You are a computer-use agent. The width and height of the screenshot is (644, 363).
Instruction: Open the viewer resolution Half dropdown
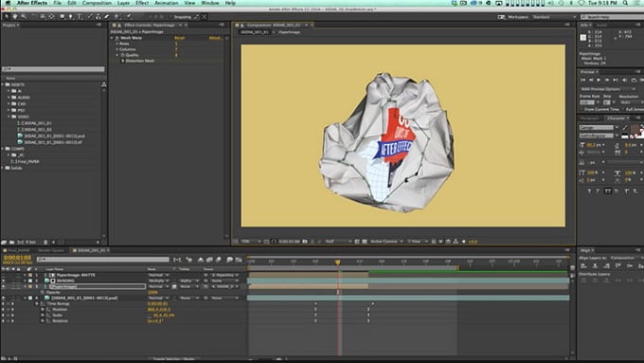(x=338, y=242)
